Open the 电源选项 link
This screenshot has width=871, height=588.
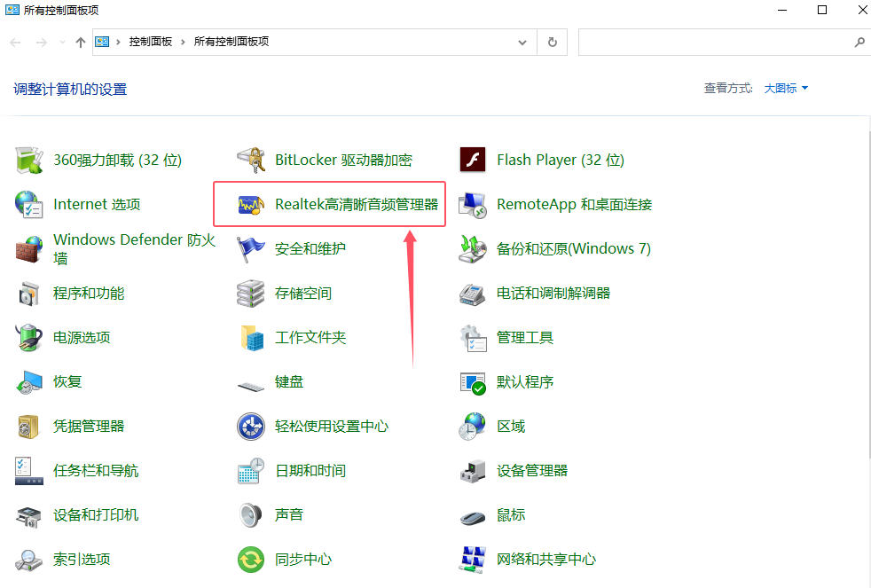pyautogui.click(x=82, y=338)
